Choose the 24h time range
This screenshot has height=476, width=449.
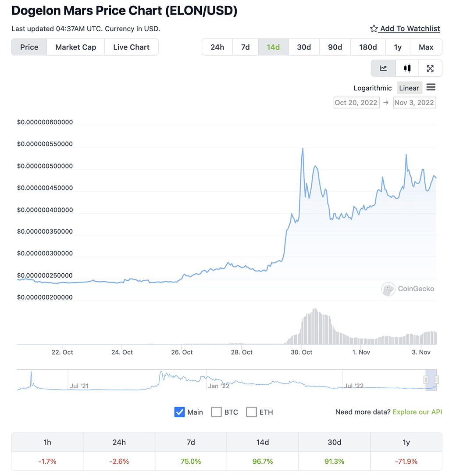tap(217, 47)
